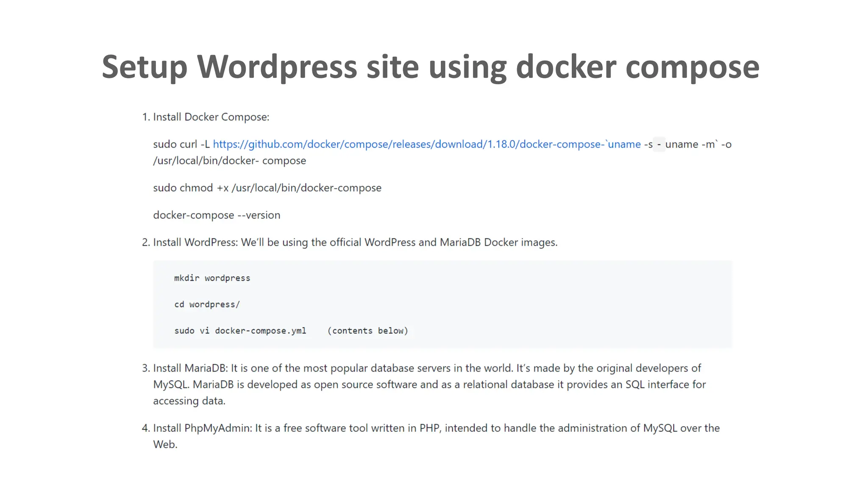Click the slide title 'Setup Wordpress site using docker compose'
The width and height of the screenshot is (868, 488).
pyautogui.click(x=431, y=67)
